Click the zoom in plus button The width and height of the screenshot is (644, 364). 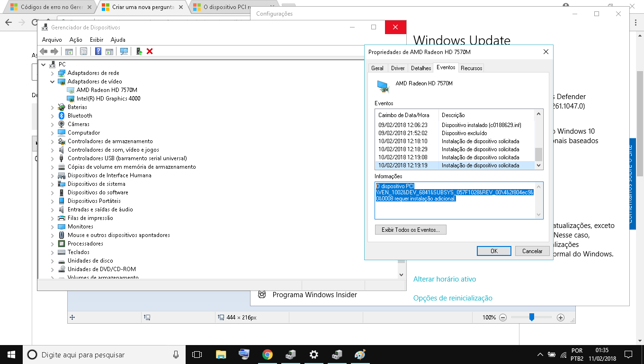tap(561, 318)
